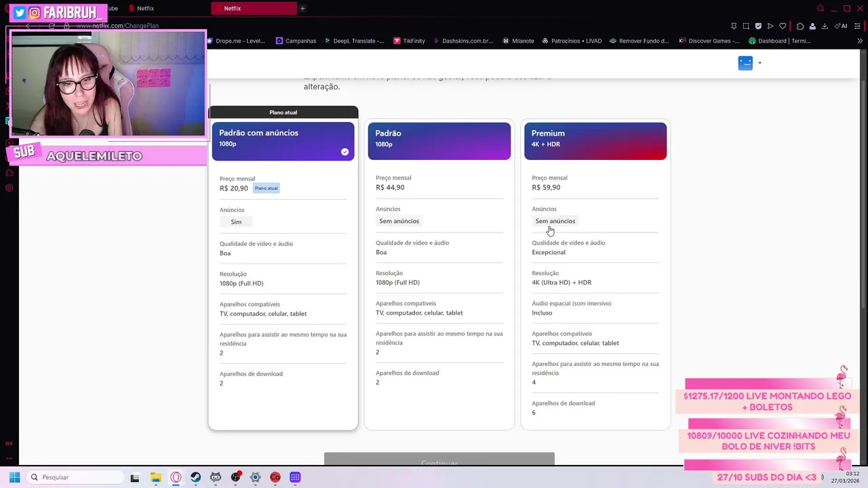Click the R$ 20,90 price text
The width and height of the screenshot is (868, 488).
click(x=234, y=188)
